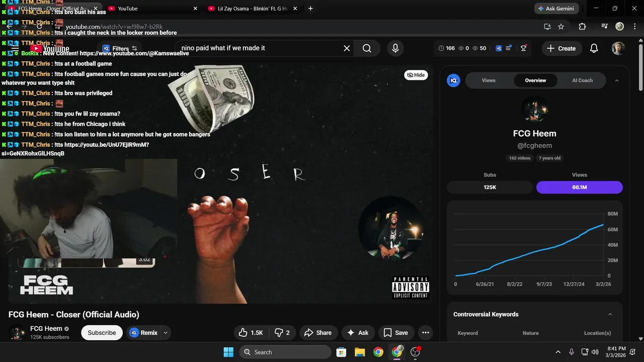The image size is (644, 362).
Task: Start voice search with the microphone icon
Action: coord(395,48)
